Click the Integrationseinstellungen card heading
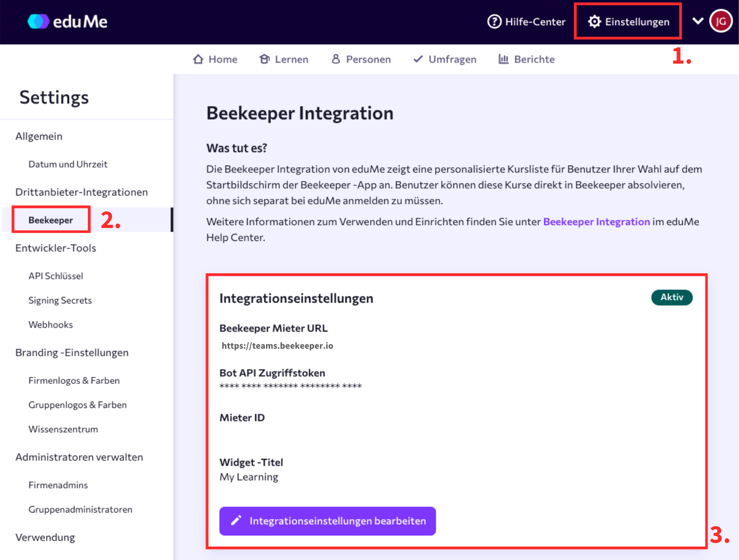This screenshot has height=560, width=739. 296,299
